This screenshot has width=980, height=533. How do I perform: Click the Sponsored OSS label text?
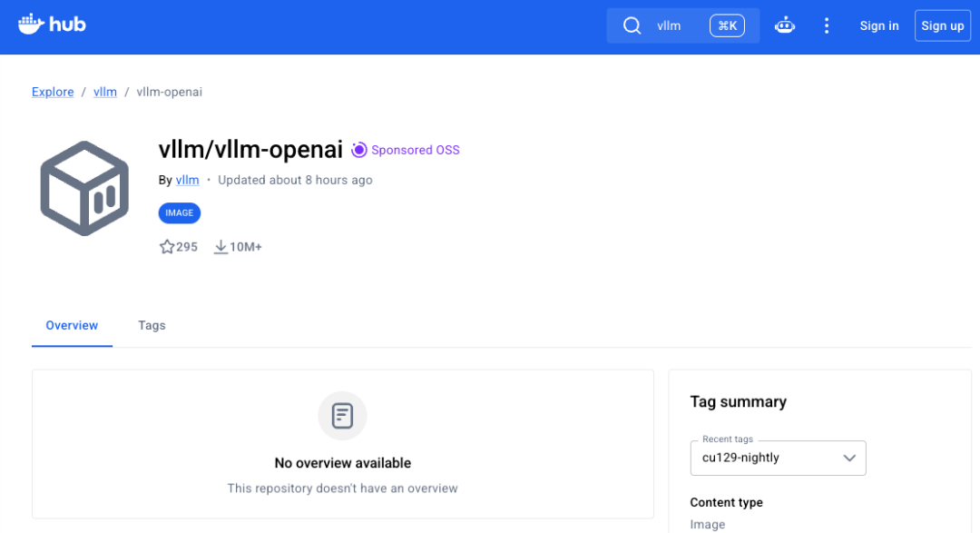point(416,150)
